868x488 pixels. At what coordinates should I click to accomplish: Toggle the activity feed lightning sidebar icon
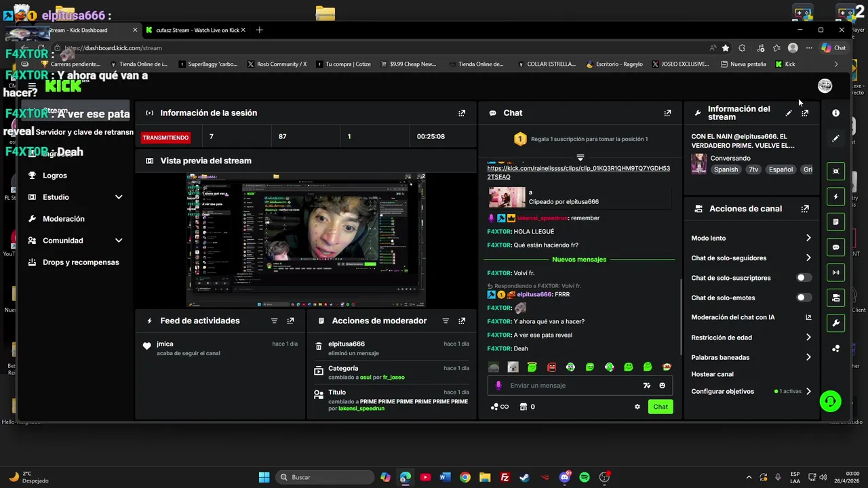pyautogui.click(x=835, y=197)
